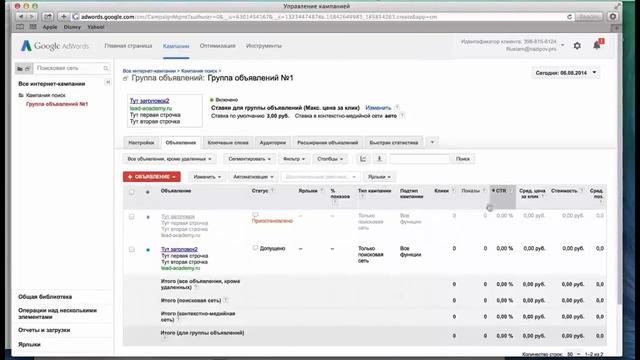
Task: Select Группа объявлений №1 in sidebar tree
Action: pos(57,104)
